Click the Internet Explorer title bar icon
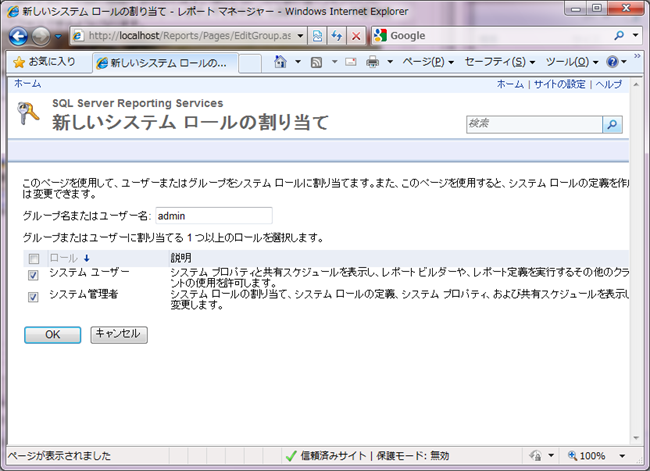 tap(13, 11)
